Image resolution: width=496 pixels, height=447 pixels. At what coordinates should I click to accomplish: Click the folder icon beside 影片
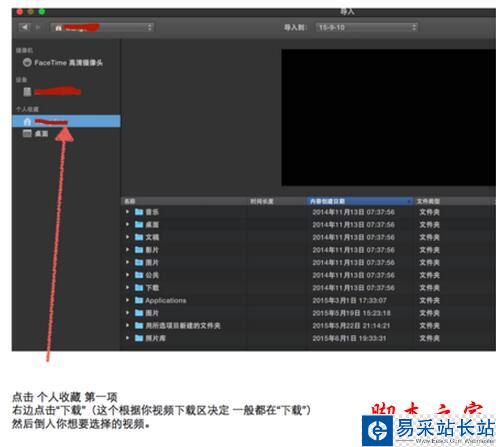139,250
